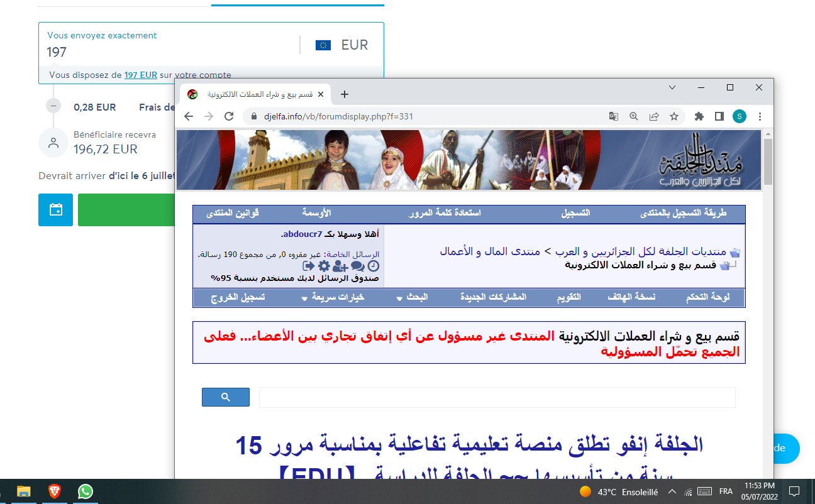Image resolution: width=815 pixels, height=504 pixels.
Task: Click the forum search text field
Action: coord(497,397)
